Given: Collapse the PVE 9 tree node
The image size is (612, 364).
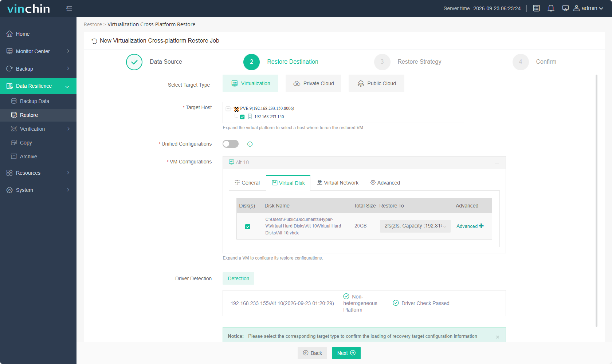Looking at the screenshot, I should point(228,109).
